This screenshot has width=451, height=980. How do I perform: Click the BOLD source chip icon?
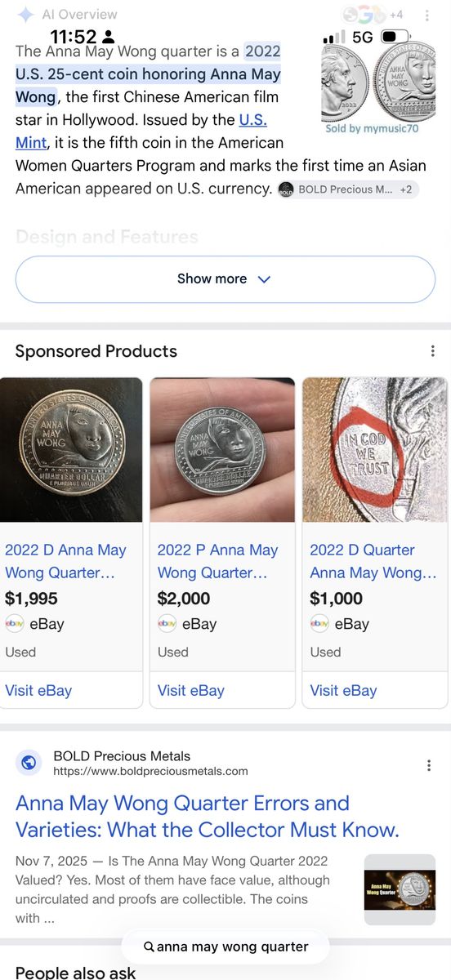click(286, 189)
